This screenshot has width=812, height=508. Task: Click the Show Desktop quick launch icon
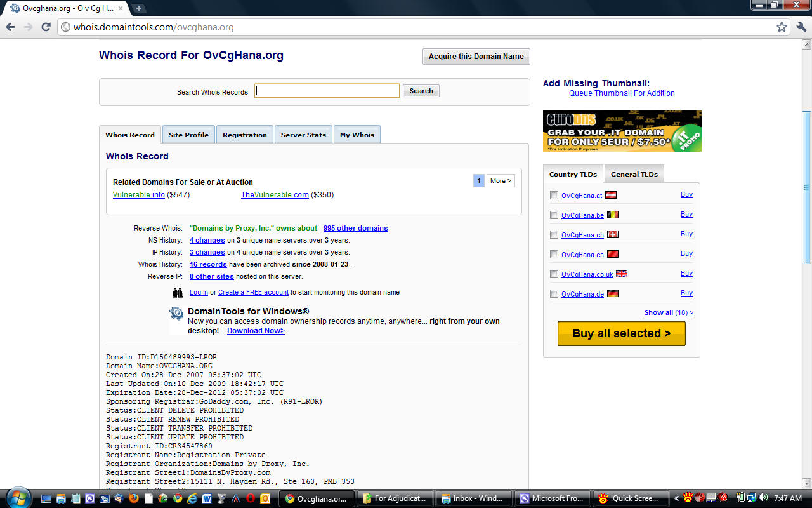(x=46, y=498)
